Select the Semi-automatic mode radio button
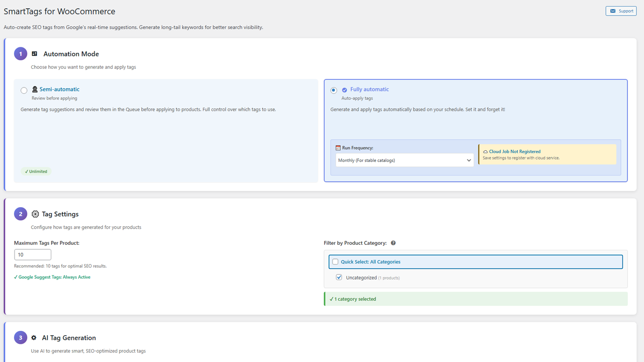Viewport: 644px width, 362px height. (24, 90)
